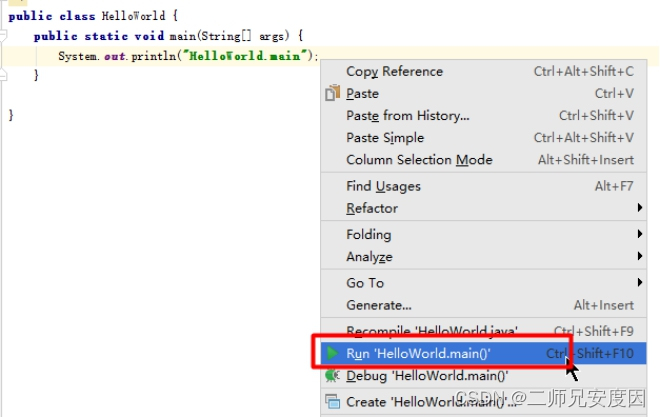Select Debug 'HelloWorld.main()' entry

coord(483,375)
